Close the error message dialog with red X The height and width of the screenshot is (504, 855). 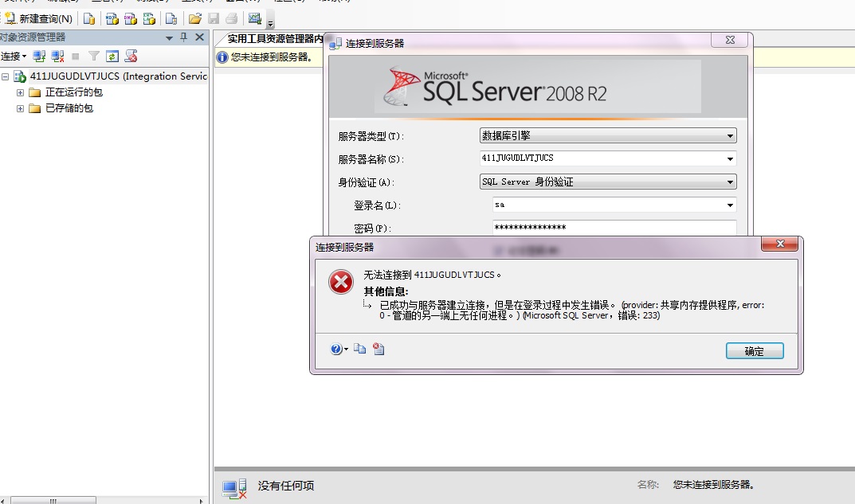[x=780, y=244]
